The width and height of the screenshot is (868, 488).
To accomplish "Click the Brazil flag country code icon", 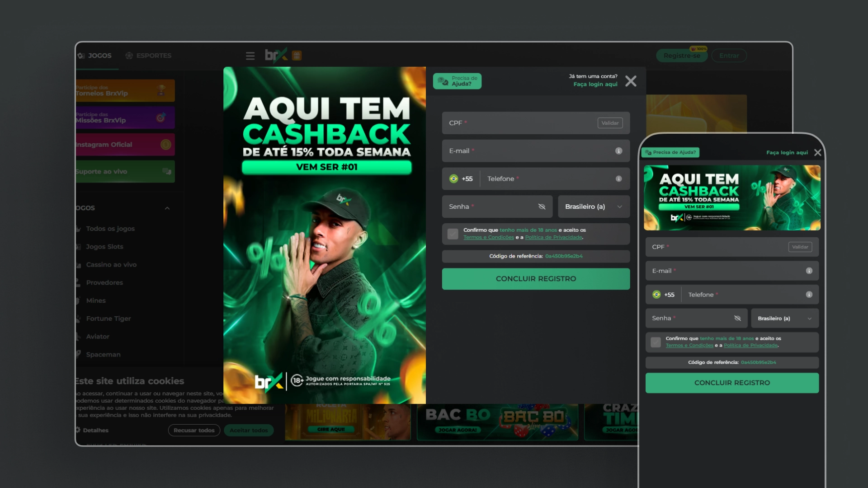I will click(453, 179).
